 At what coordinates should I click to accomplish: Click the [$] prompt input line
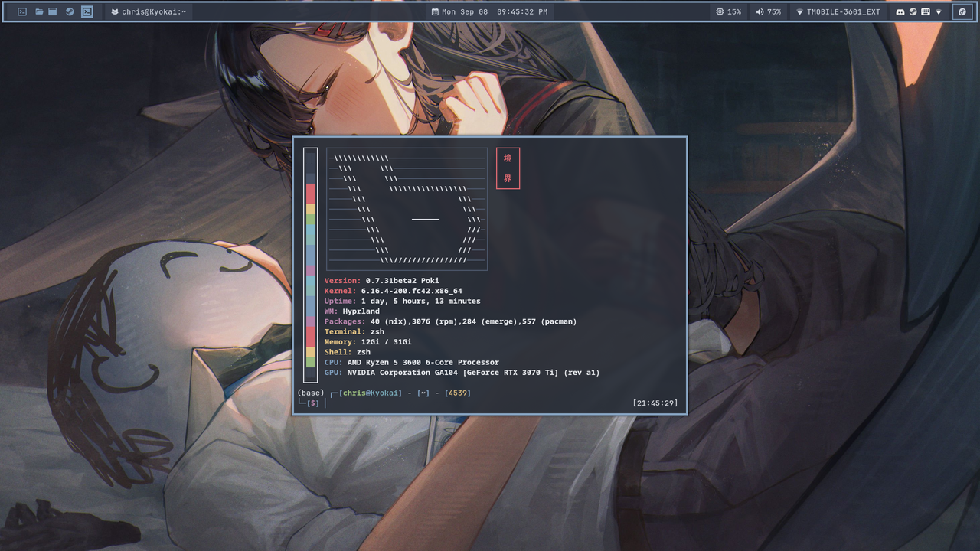313,403
